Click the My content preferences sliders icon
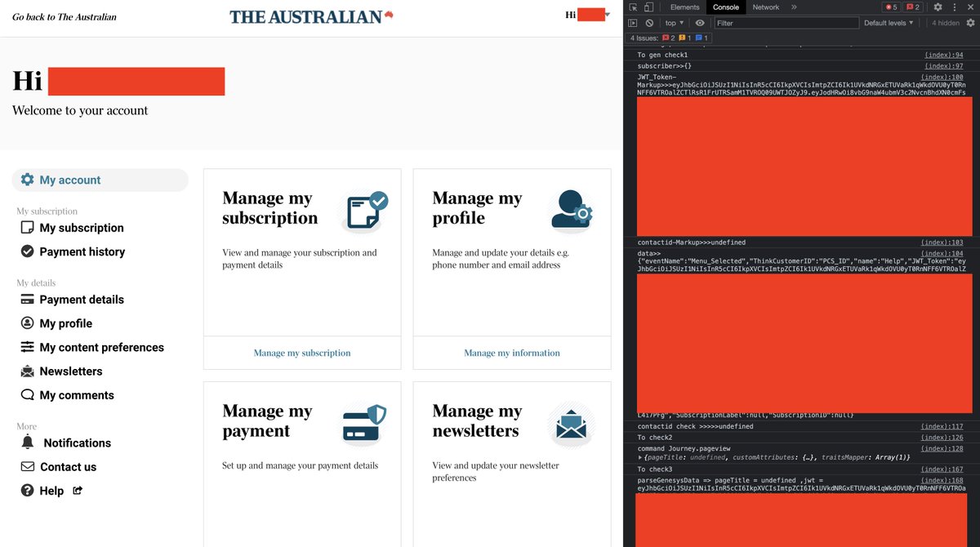The height and width of the screenshot is (547, 980). [27, 347]
